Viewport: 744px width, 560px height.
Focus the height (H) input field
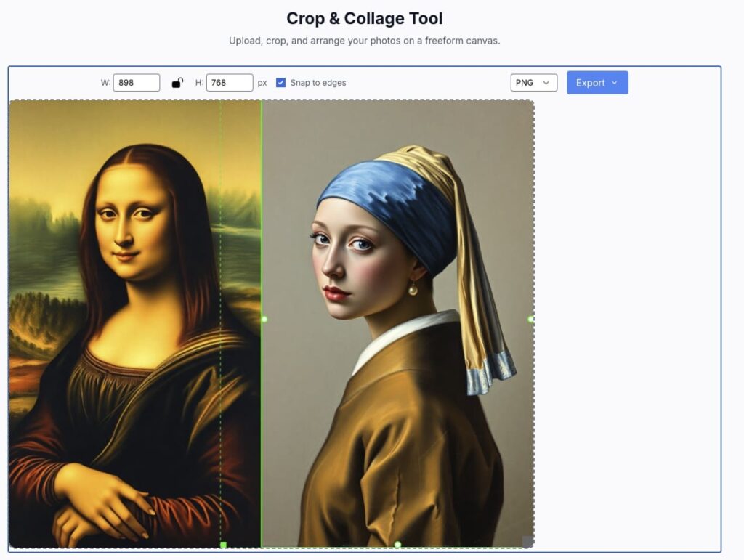point(230,83)
